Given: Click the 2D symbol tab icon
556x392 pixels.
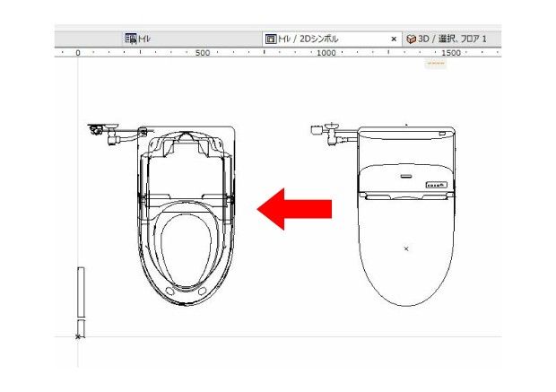Looking at the screenshot, I should coord(271,39).
